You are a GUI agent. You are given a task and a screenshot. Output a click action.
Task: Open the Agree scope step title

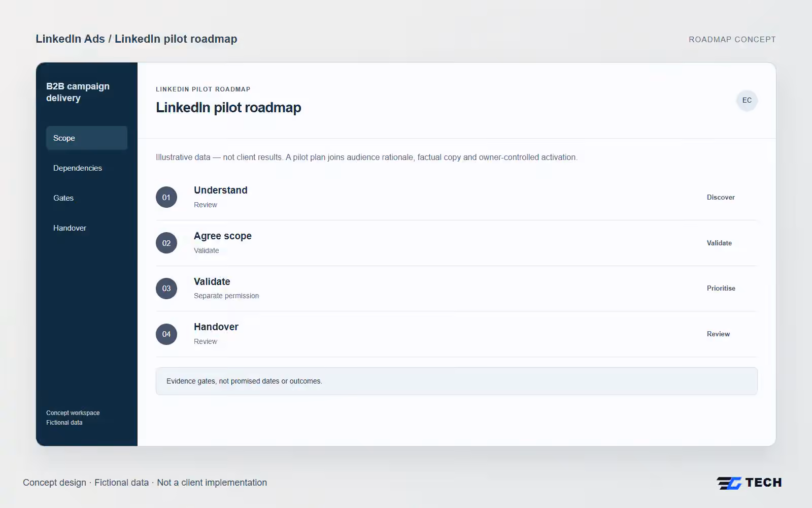click(x=223, y=236)
